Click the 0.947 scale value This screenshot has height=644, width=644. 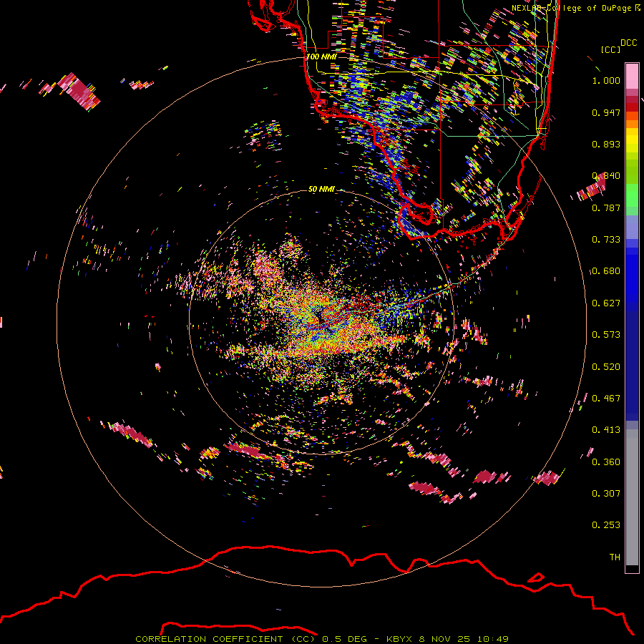pyautogui.click(x=606, y=112)
